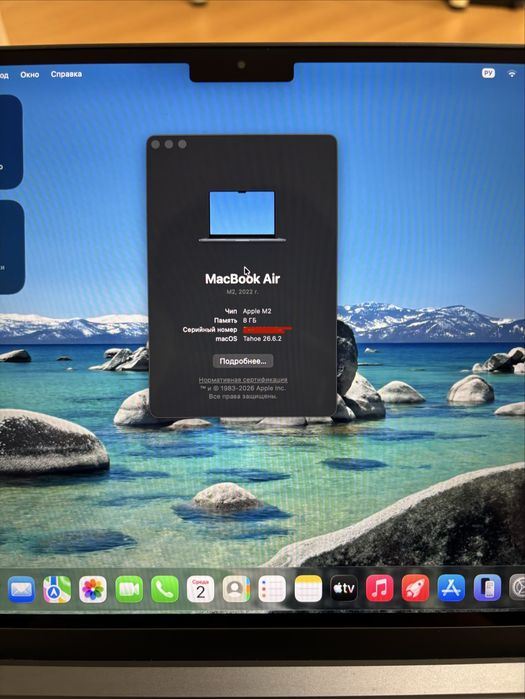The height and width of the screenshot is (699, 525).
Task: Click the MacBook Air laptop image
Action: click(x=242, y=216)
